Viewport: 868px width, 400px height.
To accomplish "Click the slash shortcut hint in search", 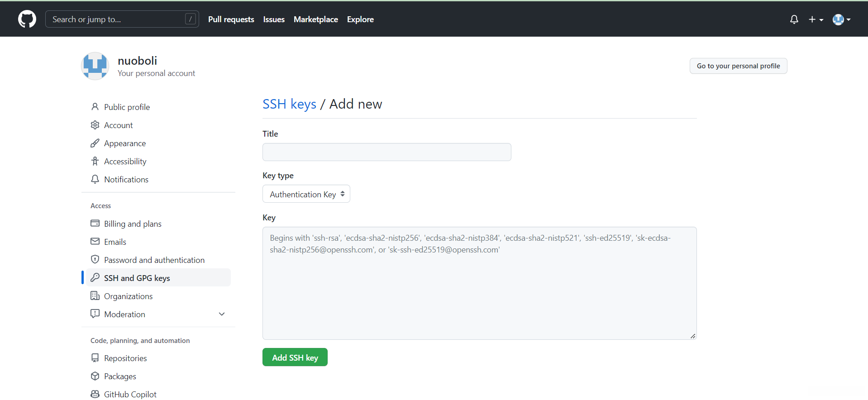I will pyautogui.click(x=191, y=19).
